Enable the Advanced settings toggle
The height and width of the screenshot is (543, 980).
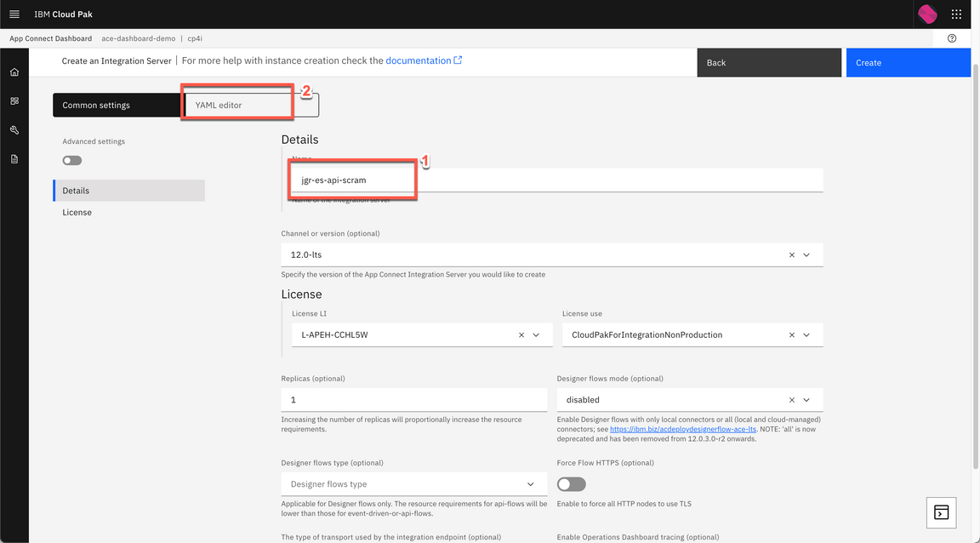pos(71,160)
